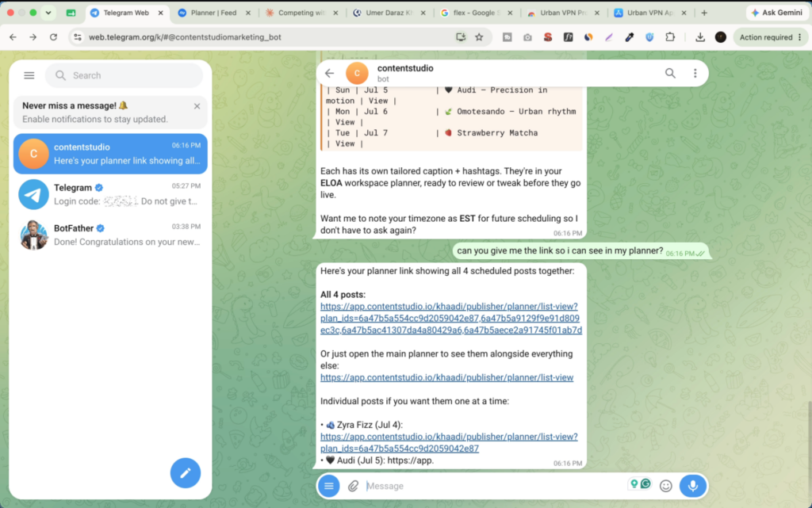The image size is (812, 508).
Task: Click the voice message microphone button
Action: (x=693, y=486)
